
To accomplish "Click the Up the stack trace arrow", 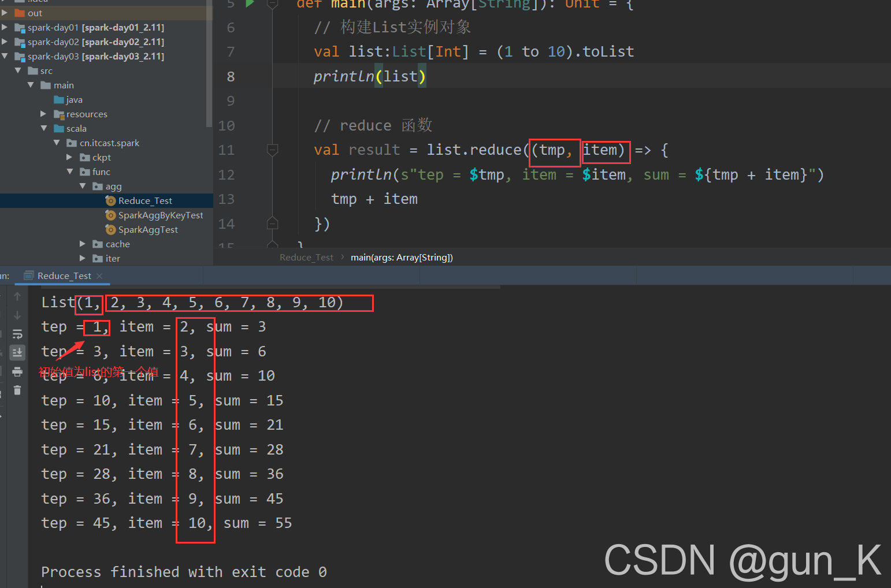I will tap(17, 296).
